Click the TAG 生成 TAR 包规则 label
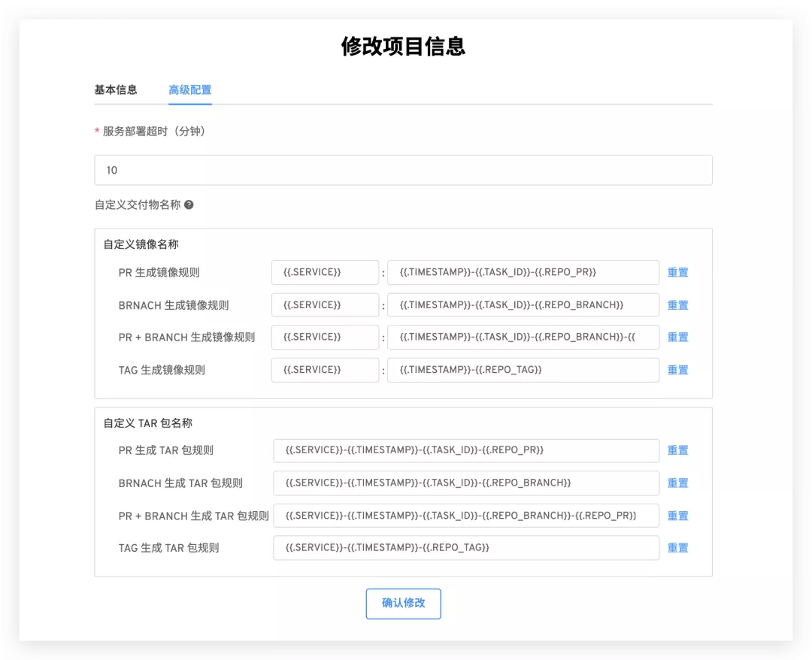Image resolution: width=812 pixels, height=660 pixels. coord(169,548)
